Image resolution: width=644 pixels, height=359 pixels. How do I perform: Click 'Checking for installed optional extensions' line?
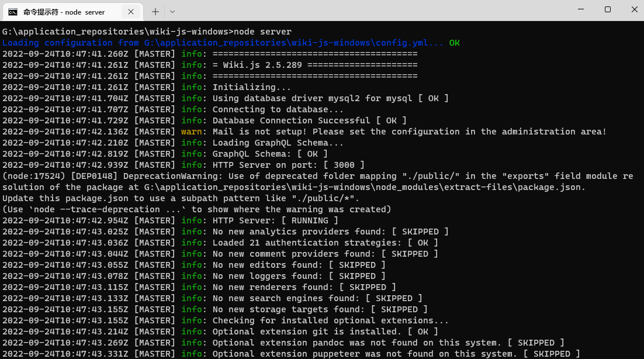330,320
